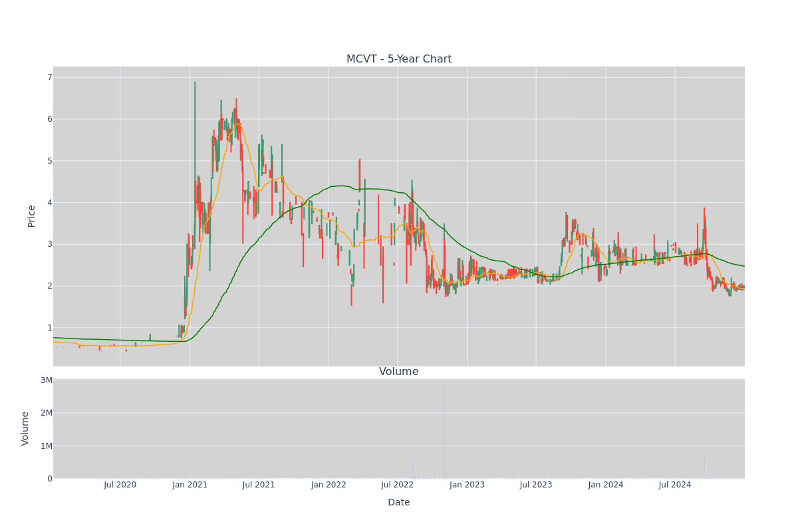Click the Jan 2022 x-axis tick
Screen dimensions: 798x532
coord(329,485)
